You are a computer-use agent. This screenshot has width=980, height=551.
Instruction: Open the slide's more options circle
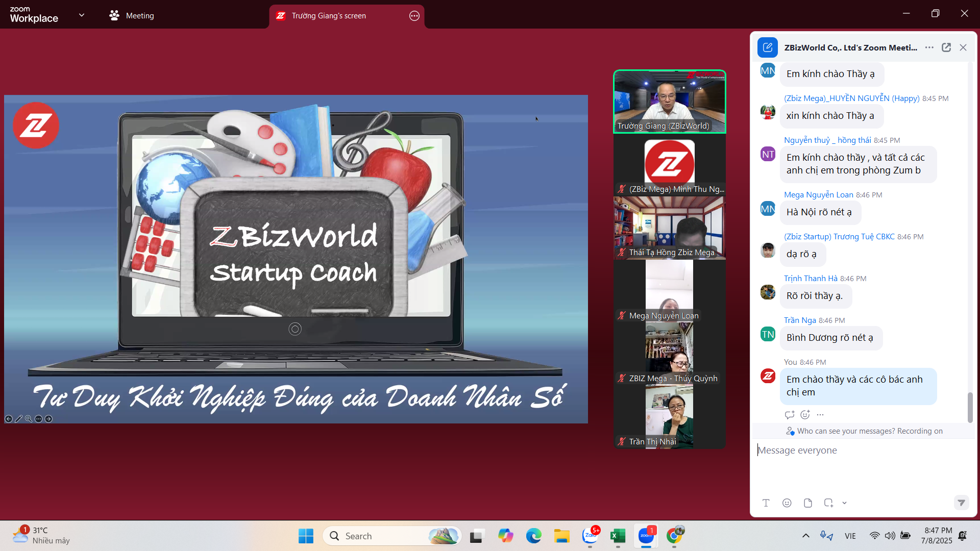(38, 419)
